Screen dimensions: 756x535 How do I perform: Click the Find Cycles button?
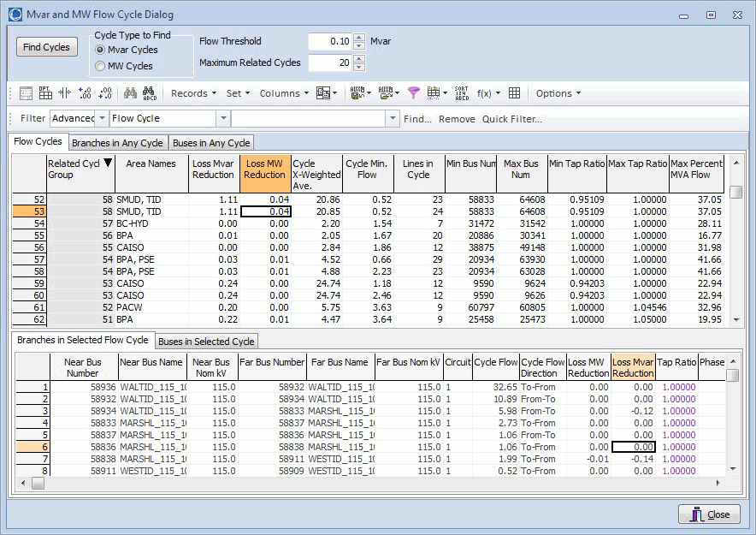(46, 47)
